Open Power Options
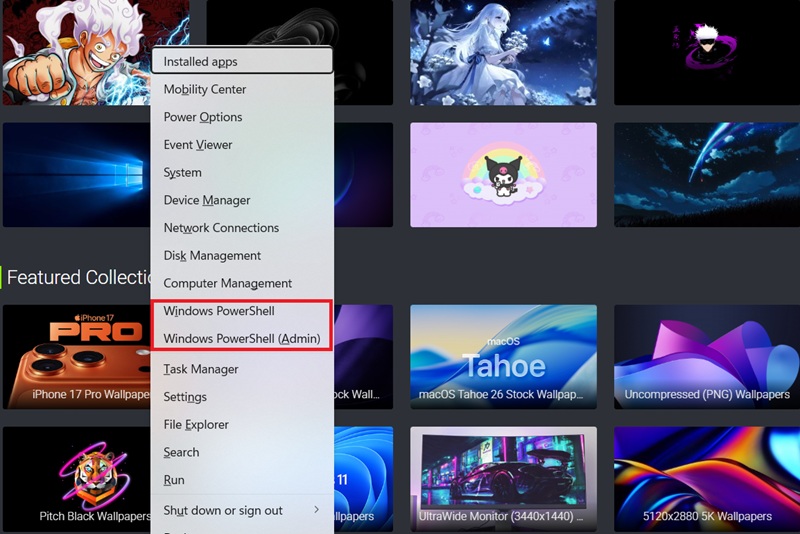The height and width of the screenshot is (534, 800). 203,117
